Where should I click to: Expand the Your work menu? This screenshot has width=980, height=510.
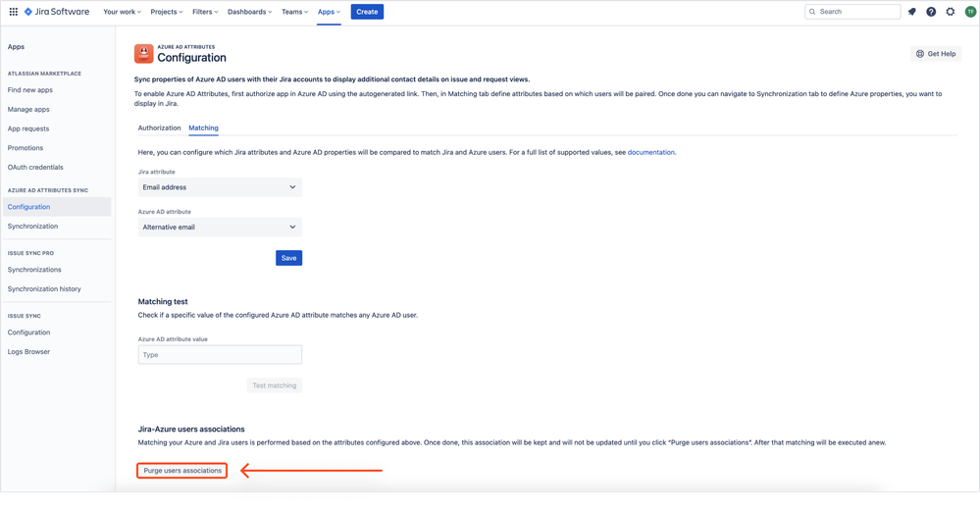coord(122,12)
